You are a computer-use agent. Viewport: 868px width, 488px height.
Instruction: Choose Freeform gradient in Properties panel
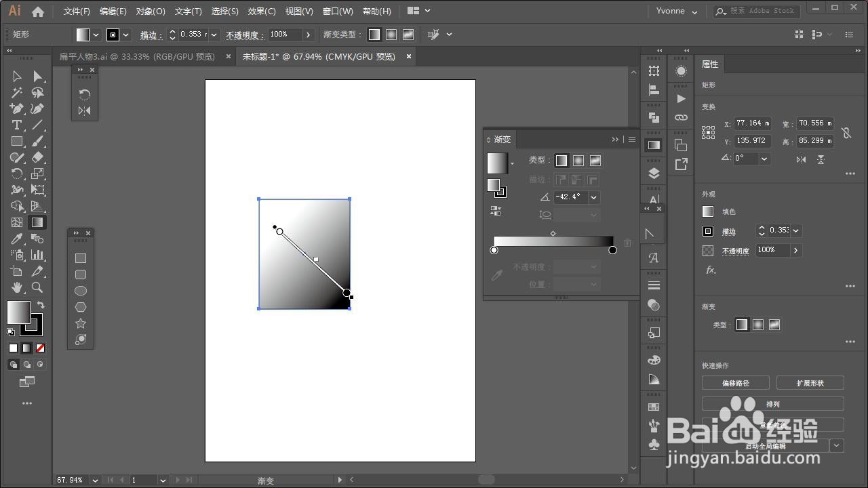pos(774,325)
